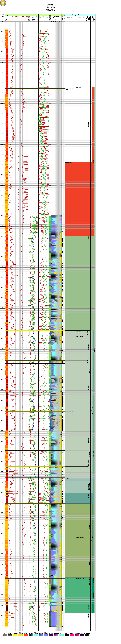Click the 'Stark Shale' member label

[x=67, y=467]
